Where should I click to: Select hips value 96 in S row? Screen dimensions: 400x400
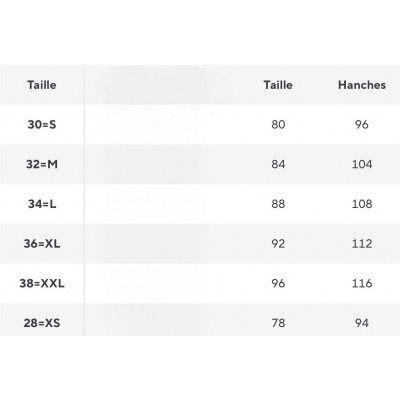point(362,125)
